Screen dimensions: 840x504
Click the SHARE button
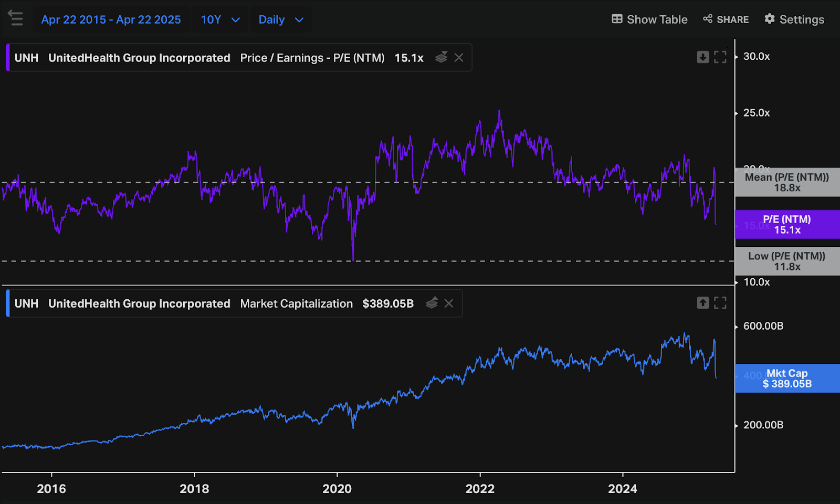pyautogui.click(x=726, y=19)
